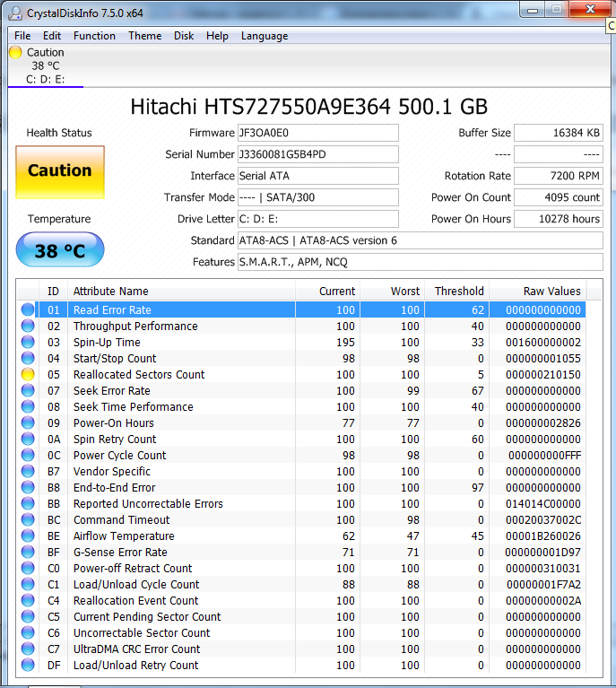Click the Firmware value field
The height and width of the screenshot is (688, 616).
(x=317, y=133)
